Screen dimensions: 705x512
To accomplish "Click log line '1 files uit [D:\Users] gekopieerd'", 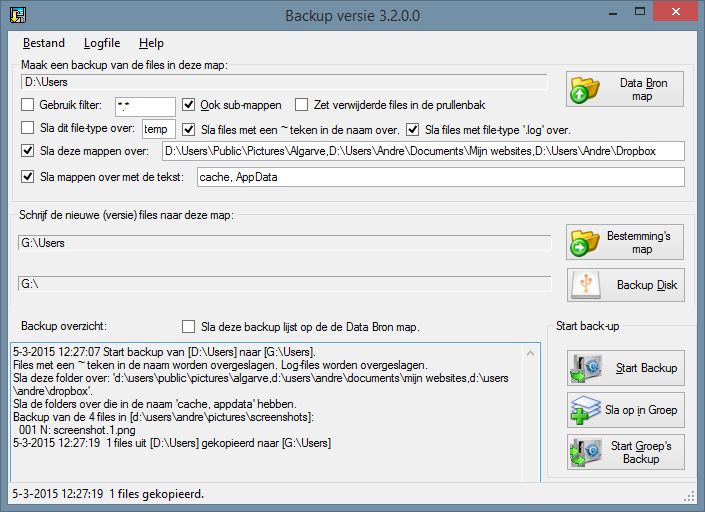I will tap(172, 443).
